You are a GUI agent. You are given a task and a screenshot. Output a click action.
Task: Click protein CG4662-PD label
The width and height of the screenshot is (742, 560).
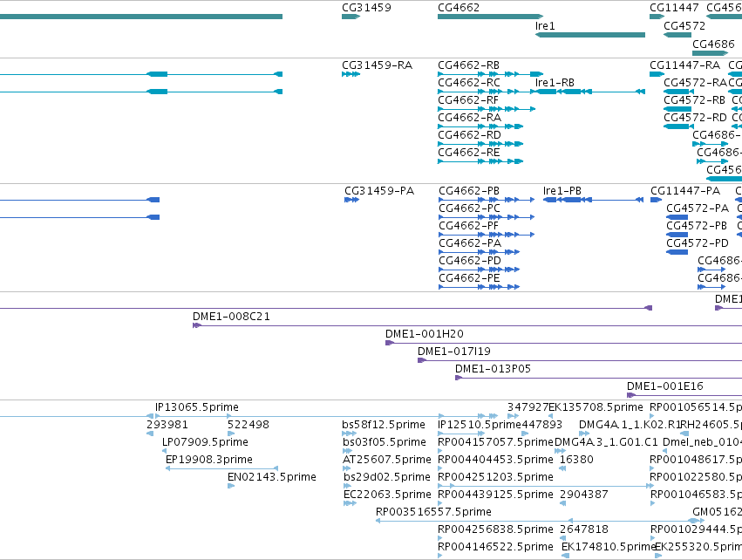click(x=469, y=261)
